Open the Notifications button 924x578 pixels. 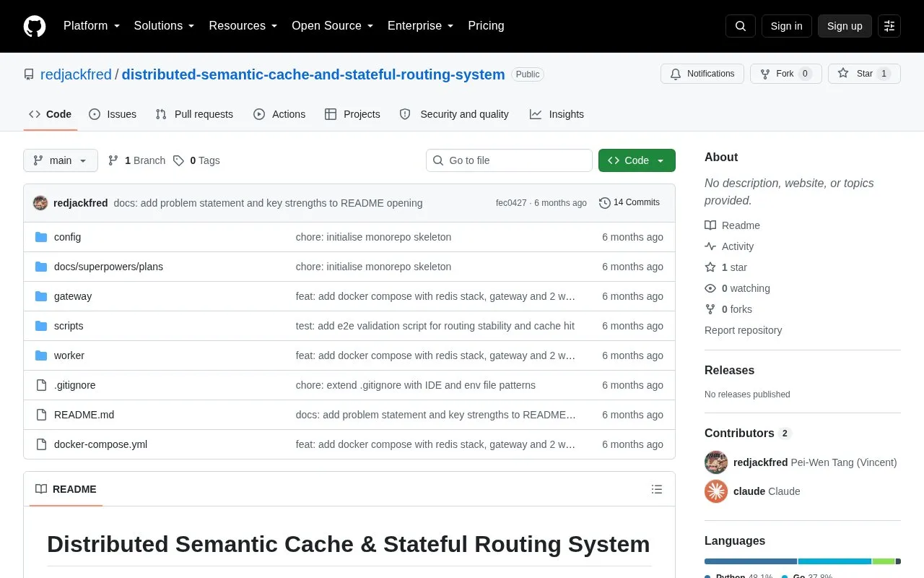click(702, 74)
